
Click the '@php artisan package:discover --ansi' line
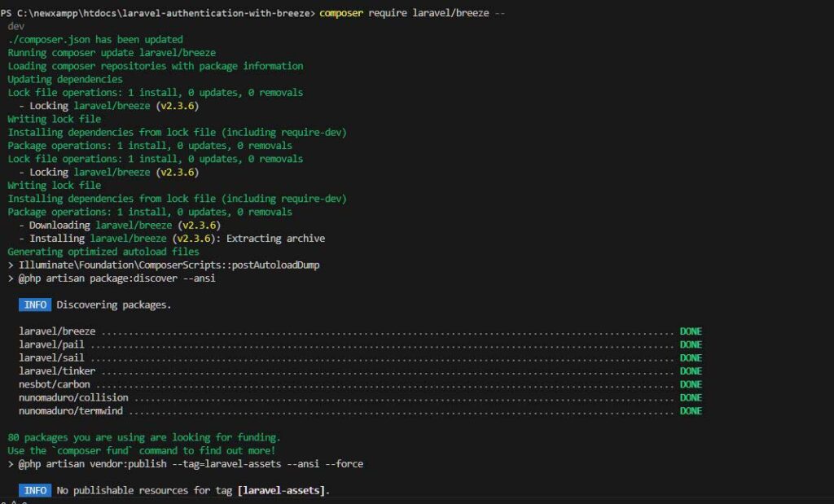[112, 278]
